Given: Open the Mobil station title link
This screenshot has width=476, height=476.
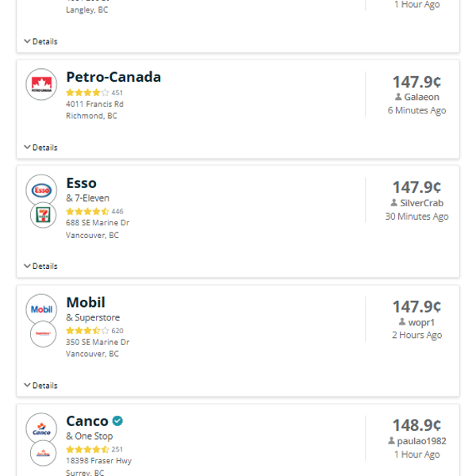Looking at the screenshot, I should 86,302.
